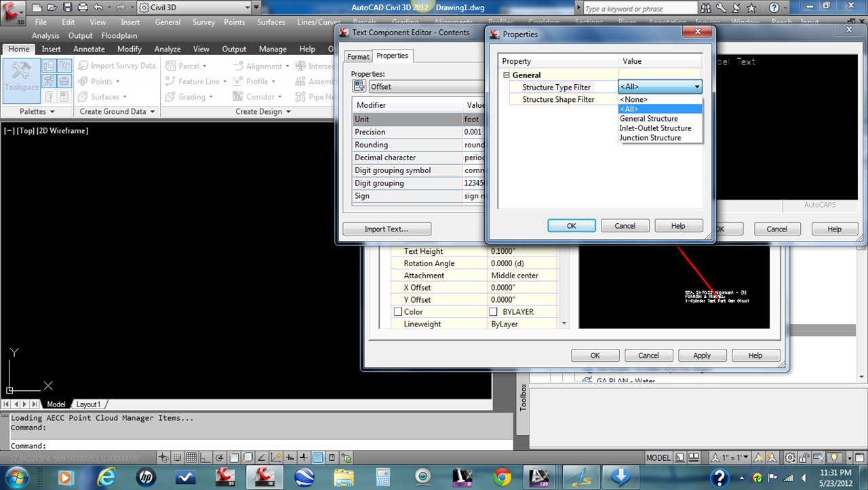
Task: Switch to the Layout1 drawing tab
Action: [x=88, y=404]
